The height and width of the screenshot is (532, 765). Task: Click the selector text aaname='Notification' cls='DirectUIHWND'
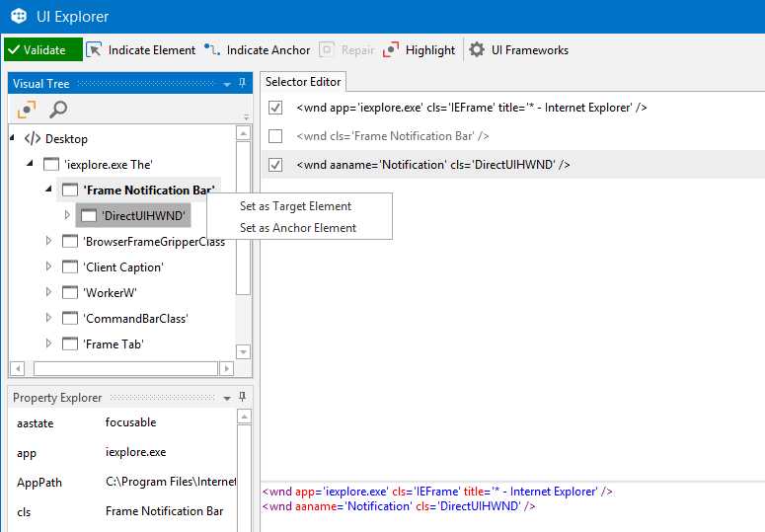click(x=433, y=165)
